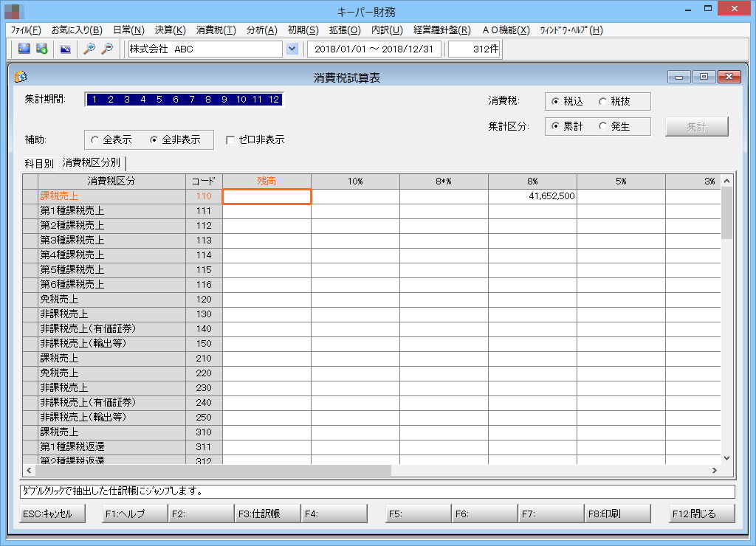Viewport: 756px width, 546px height.
Task: Click the F5: function button
Action: pos(419,514)
